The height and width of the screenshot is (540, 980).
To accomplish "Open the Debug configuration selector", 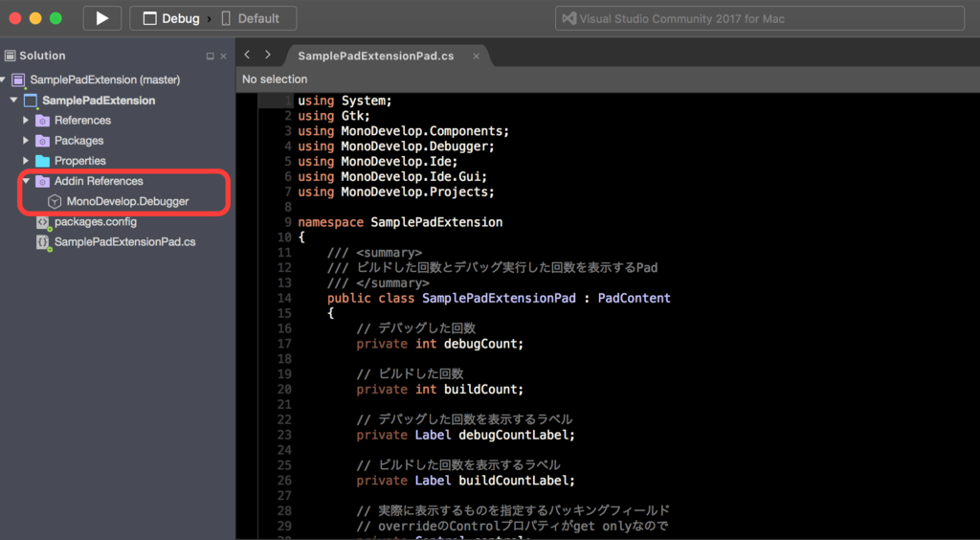I will [171, 19].
